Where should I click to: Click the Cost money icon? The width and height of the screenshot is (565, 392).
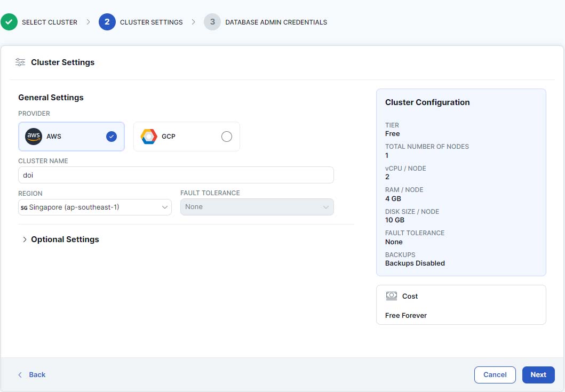[392, 296]
